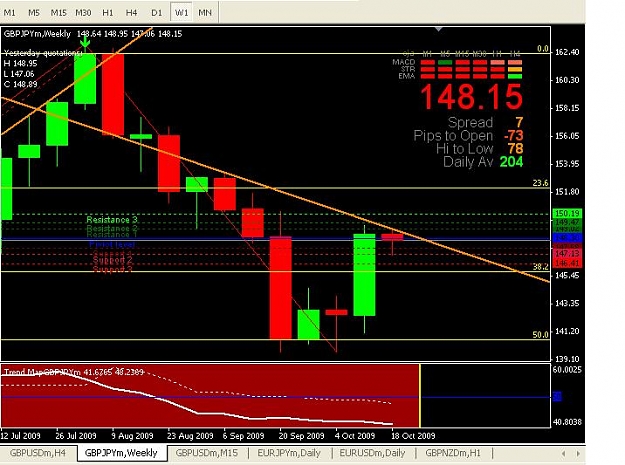625x465 pixels.
Task: Click the large 148.15 price display
Action: 471,97
